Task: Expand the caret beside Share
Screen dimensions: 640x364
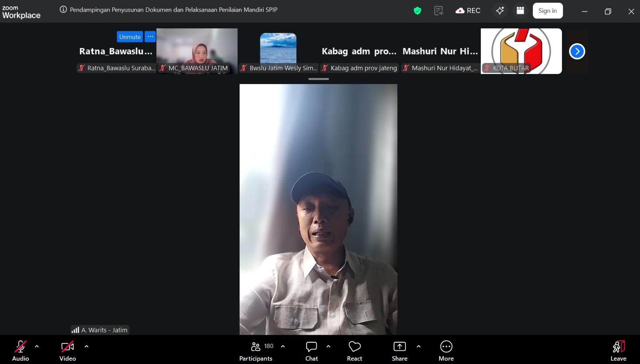Action: pos(418,346)
